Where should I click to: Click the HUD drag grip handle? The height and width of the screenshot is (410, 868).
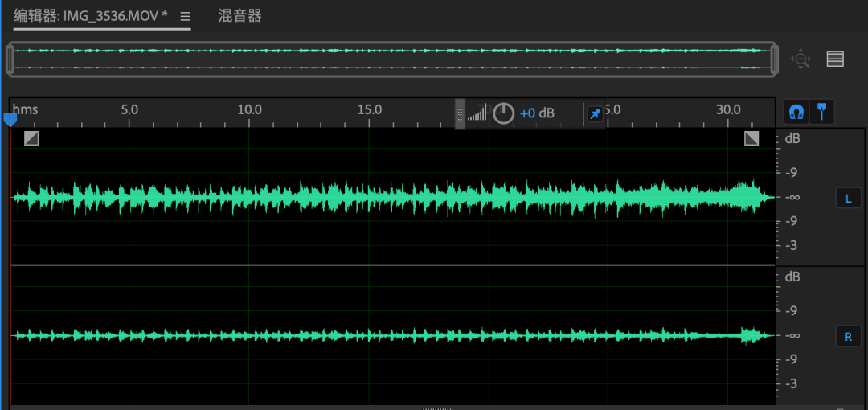(460, 114)
